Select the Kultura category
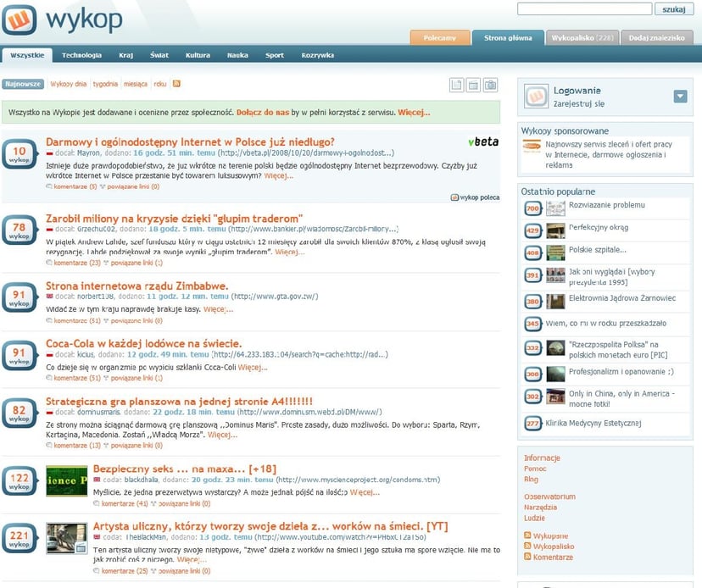Viewport: 702px width, 588px height. click(x=198, y=55)
